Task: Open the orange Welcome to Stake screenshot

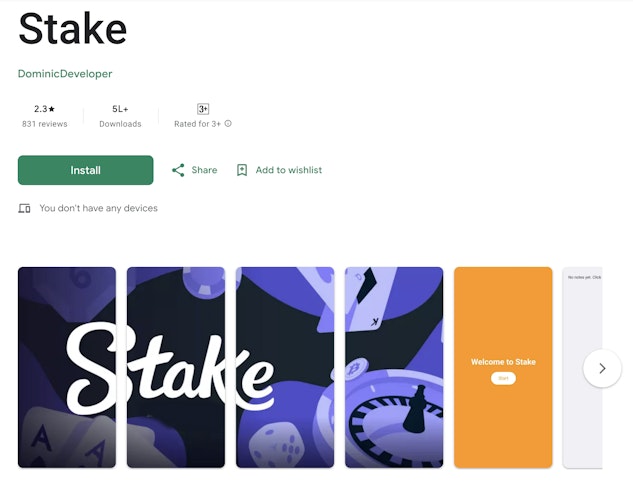Action: point(503,367)
